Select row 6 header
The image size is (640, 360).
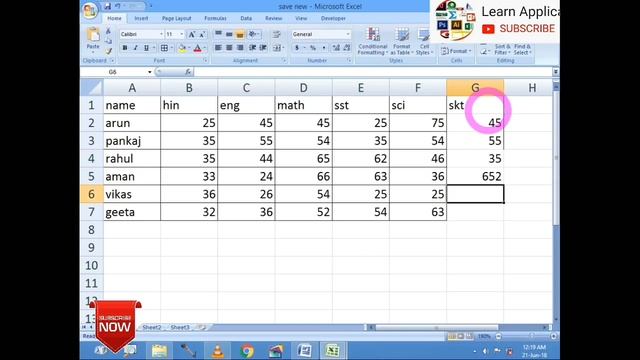point(91,194)
